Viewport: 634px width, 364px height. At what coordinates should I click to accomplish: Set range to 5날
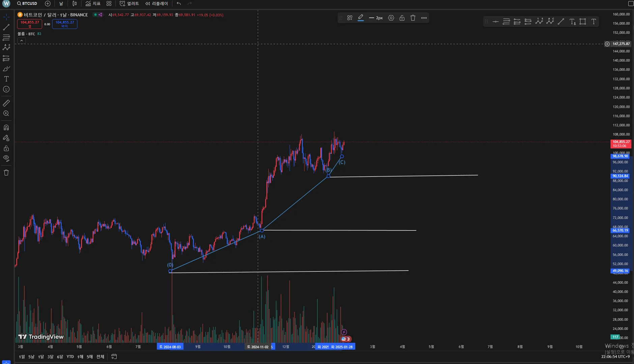31,357
